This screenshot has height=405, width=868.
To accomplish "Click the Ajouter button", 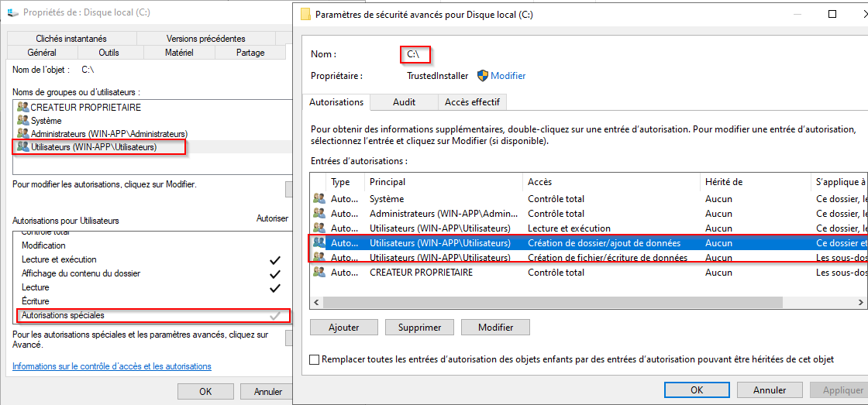I will coord(344,327).
